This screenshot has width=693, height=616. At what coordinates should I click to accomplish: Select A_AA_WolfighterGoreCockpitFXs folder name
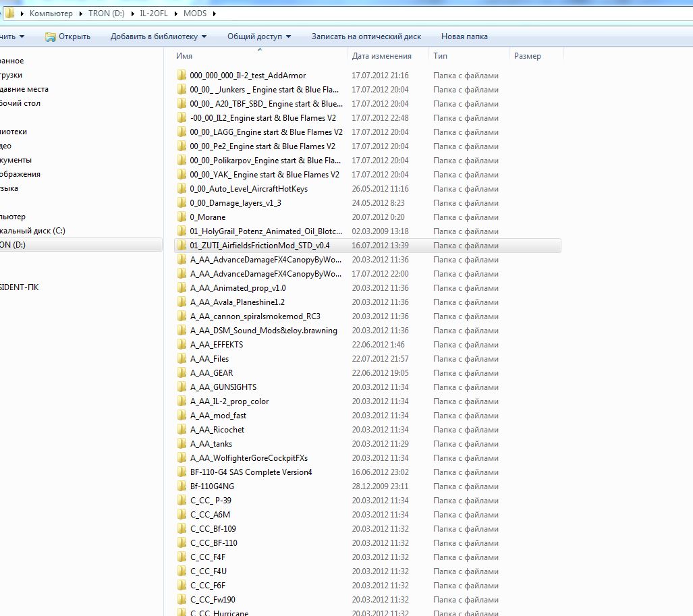249,458
